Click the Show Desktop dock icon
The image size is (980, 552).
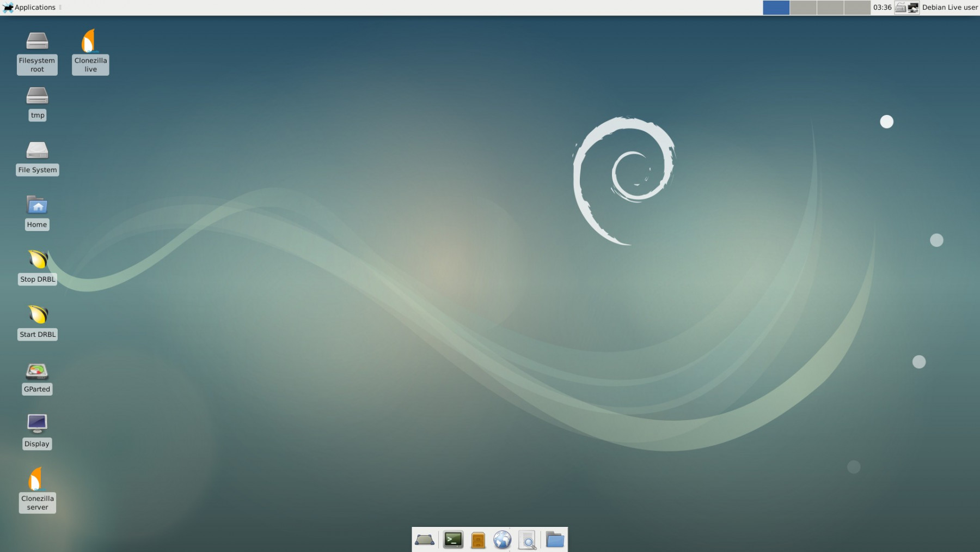tap(425, 540)
